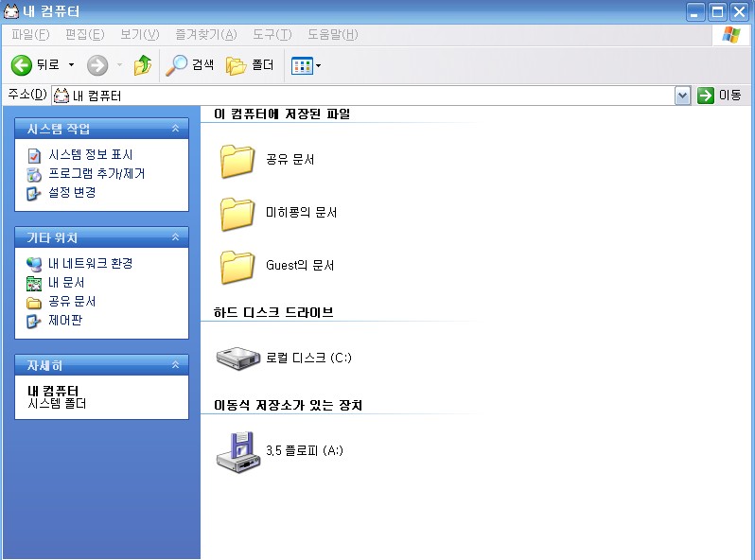Select the 미히콩의 문서 folder icon

pyautogui.click(x=237, y=215)
